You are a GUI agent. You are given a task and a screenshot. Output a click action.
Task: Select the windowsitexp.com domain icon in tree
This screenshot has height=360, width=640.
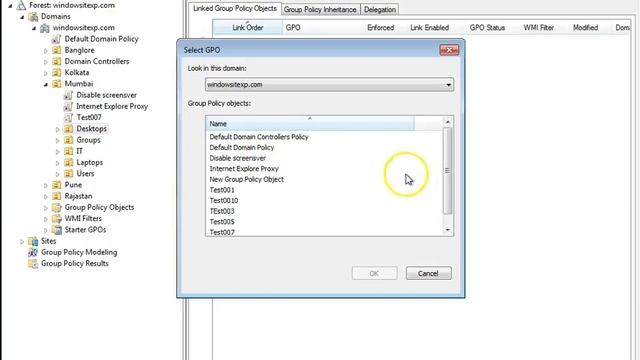(x=45, y=28)
